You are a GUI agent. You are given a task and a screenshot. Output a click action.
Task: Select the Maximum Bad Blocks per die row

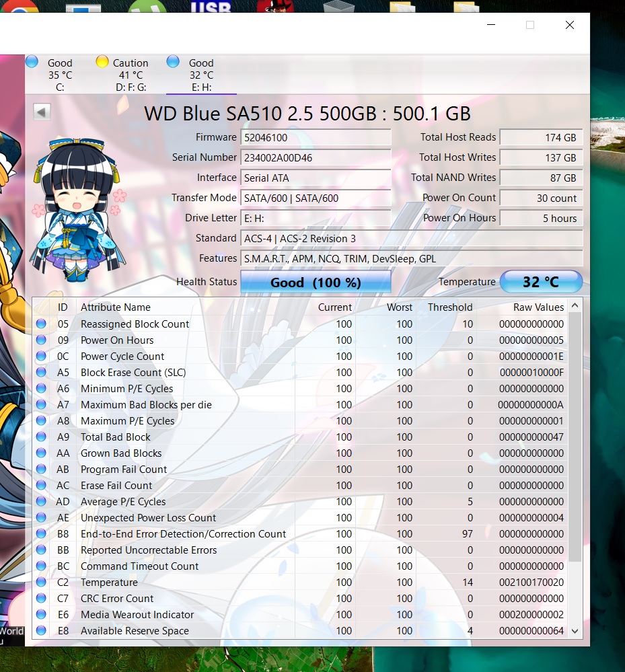301,405
